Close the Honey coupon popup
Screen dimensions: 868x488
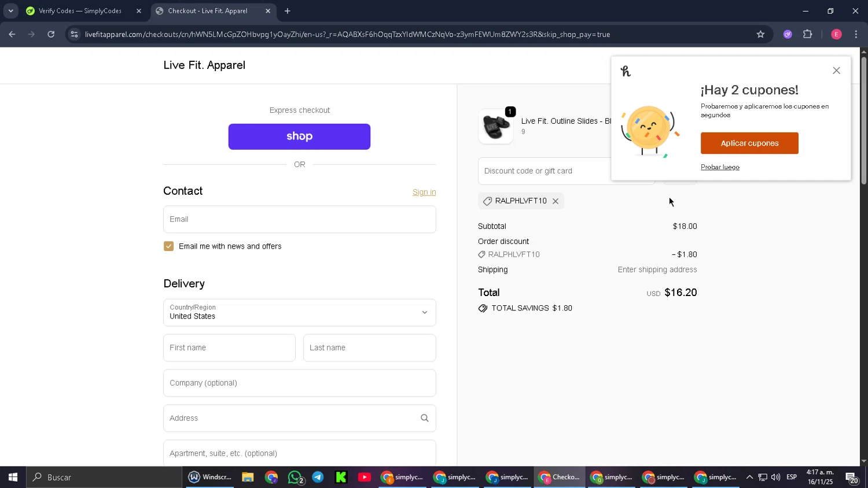pyautogui.click(x=836, y=71)
